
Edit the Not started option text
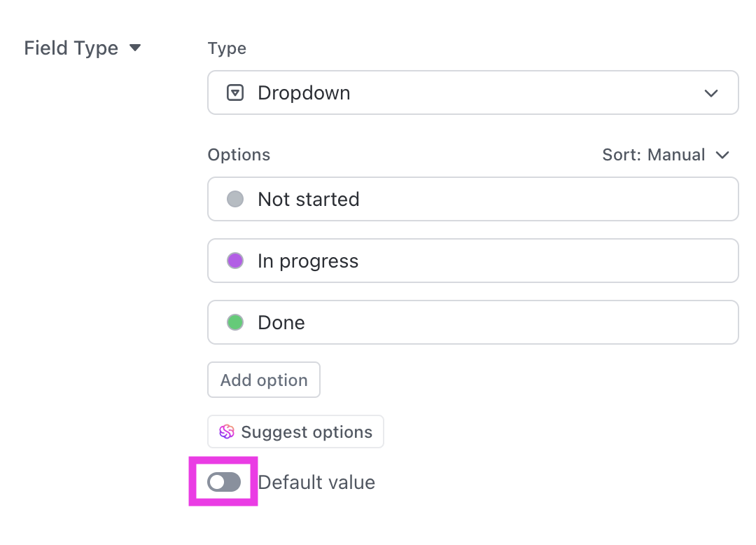309,199
